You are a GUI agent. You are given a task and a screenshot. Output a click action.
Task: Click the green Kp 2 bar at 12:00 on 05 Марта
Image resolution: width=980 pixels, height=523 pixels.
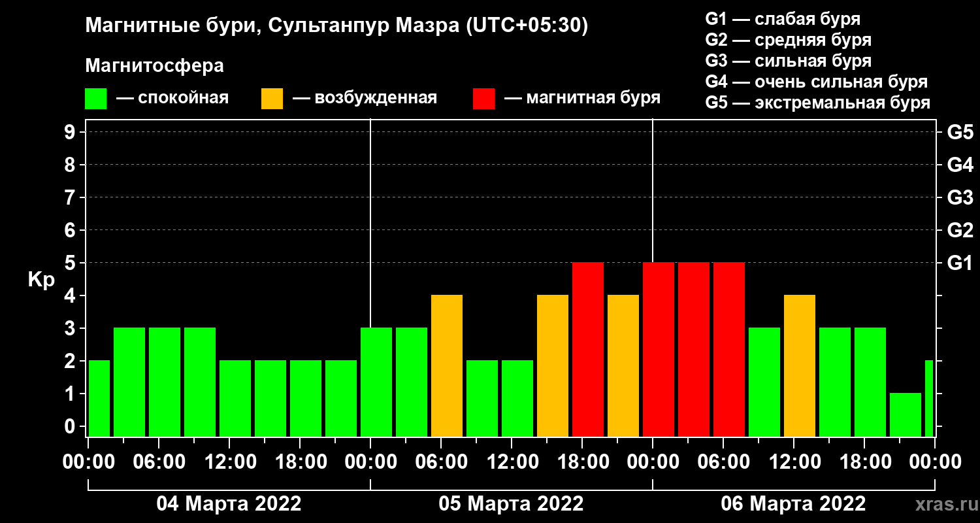(517, 398)
